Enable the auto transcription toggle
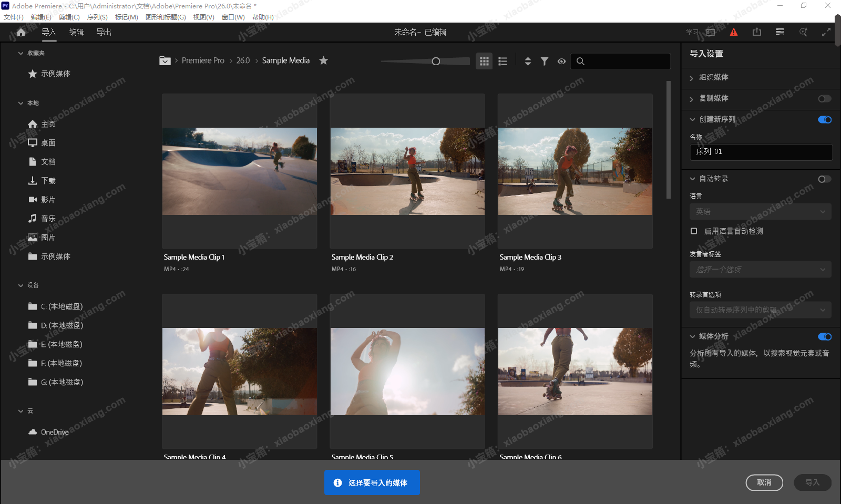 824,179
